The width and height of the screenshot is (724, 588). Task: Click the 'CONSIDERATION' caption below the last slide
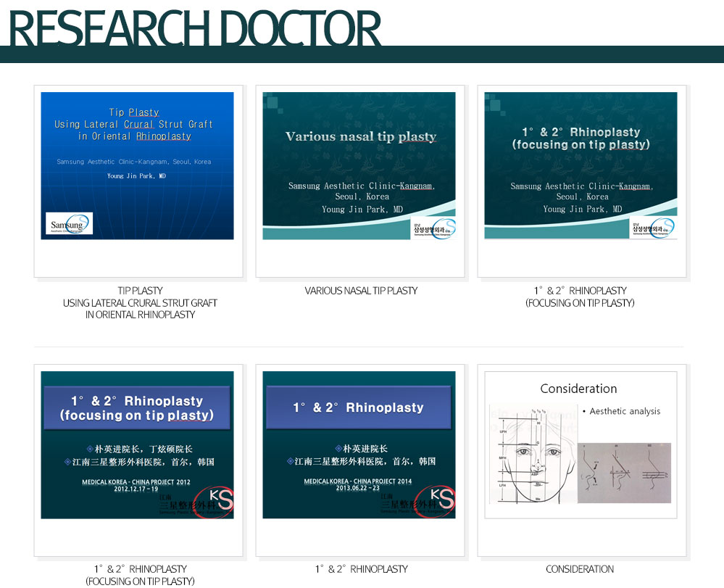pyautogui.click(x=580, y=569)
